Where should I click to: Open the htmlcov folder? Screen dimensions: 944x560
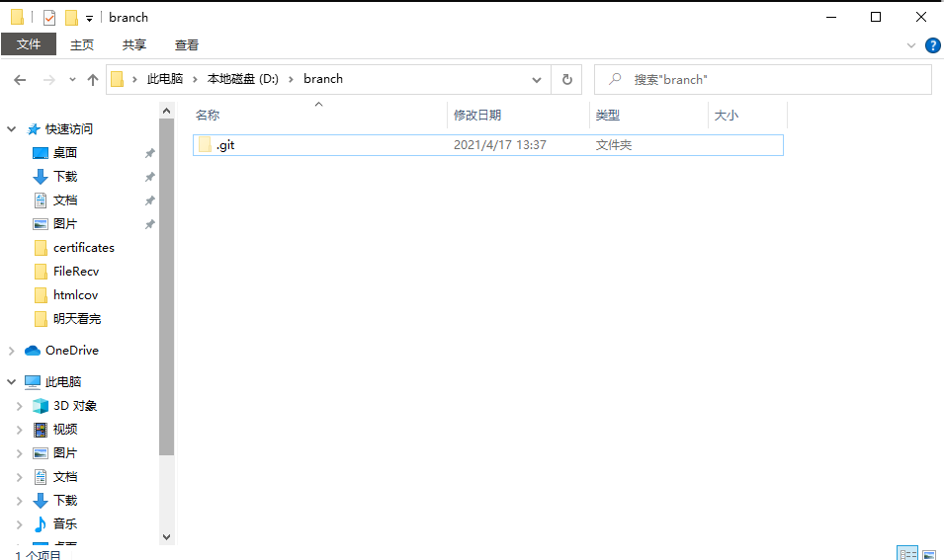tap(75, 294)
